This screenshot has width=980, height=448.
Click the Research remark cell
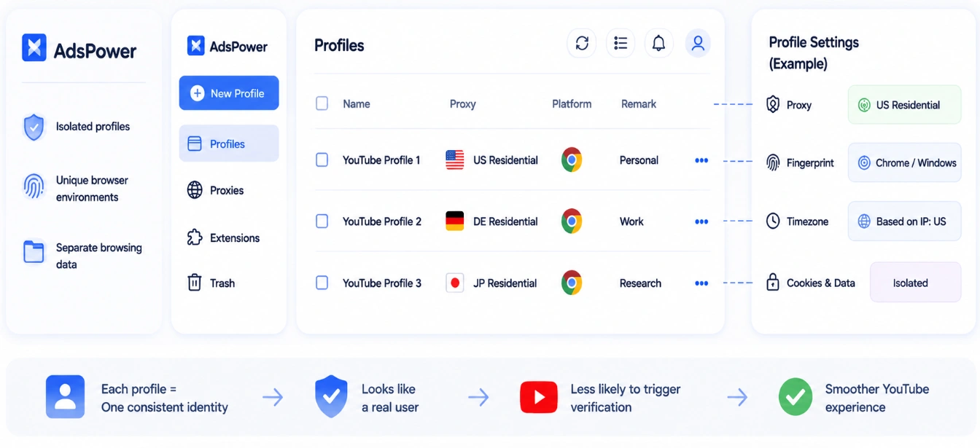click(640, 283)
